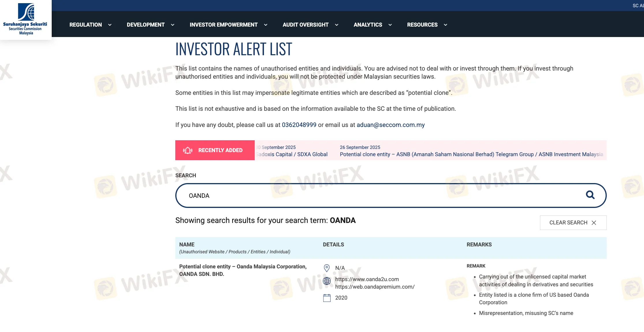Call the 0362048999 phone link
644x332 pixels.
click(x=299, y=125)
